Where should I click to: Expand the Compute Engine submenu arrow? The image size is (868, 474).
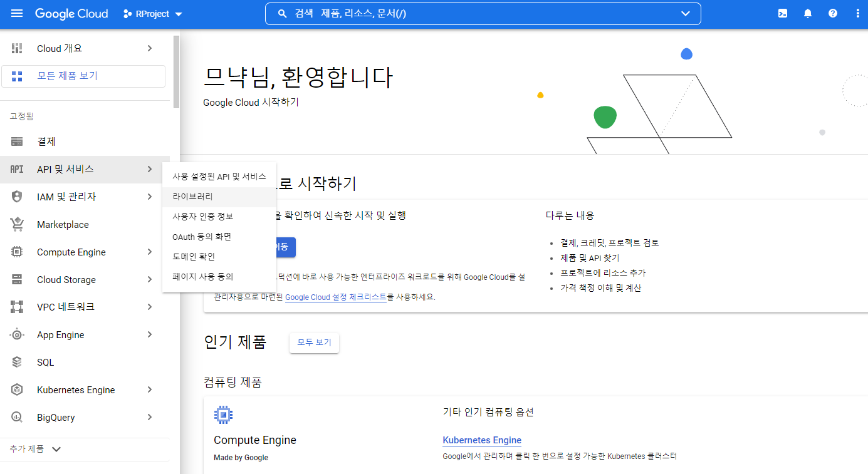click(149, 252)
